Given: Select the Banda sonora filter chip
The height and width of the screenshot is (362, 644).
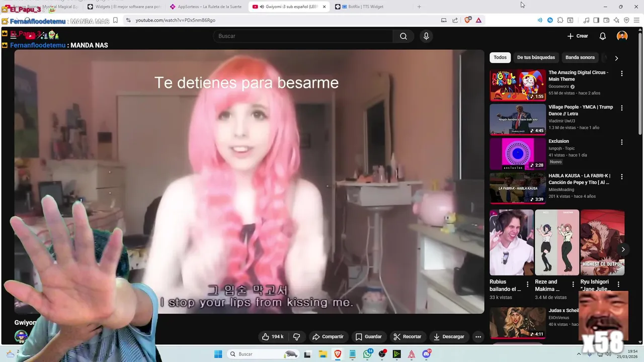Looking at the screenshot, I should [580, 57].
